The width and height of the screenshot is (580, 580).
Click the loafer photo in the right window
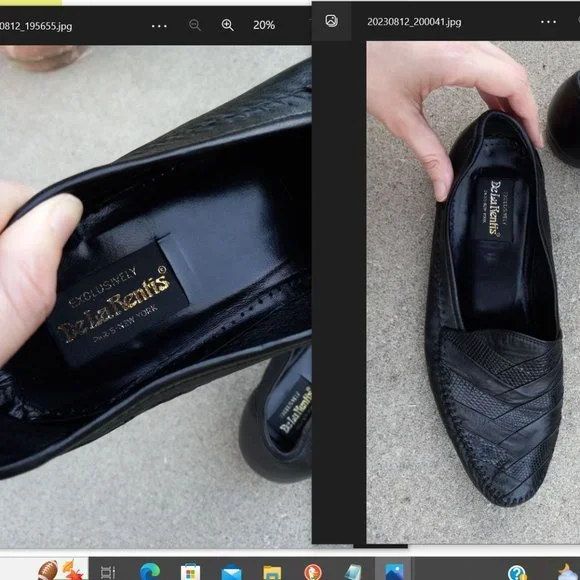tap(473, 293)
